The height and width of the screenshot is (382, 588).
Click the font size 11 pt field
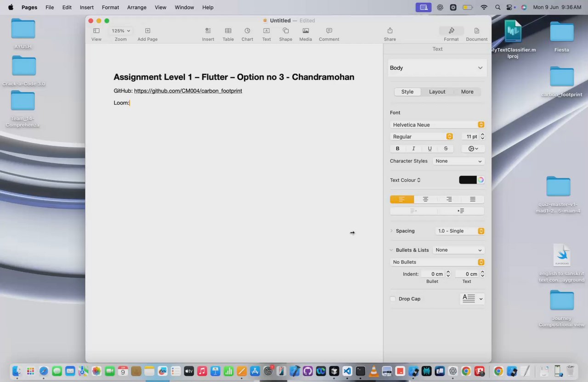[470, 137]
